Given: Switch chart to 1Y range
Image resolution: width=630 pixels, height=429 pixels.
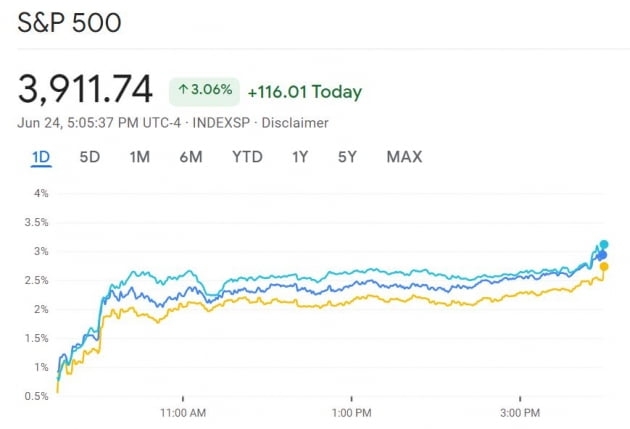Looking at the screenshot, I should [x=300, y=157].
